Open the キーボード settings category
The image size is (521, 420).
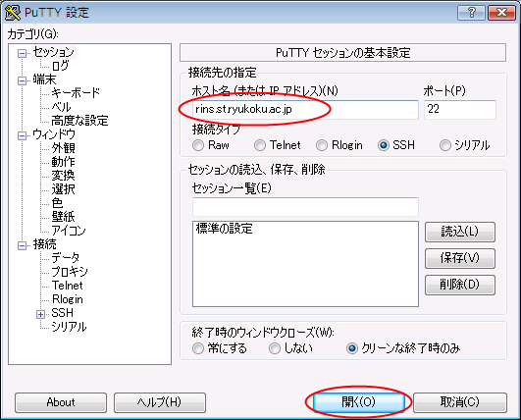(x=76, y=92)
